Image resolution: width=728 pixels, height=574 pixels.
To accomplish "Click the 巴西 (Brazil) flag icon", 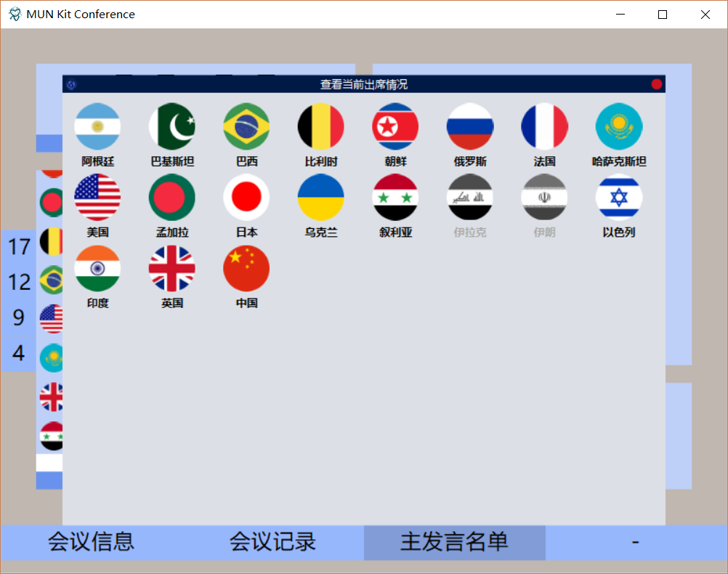I will tap(246, 126).
